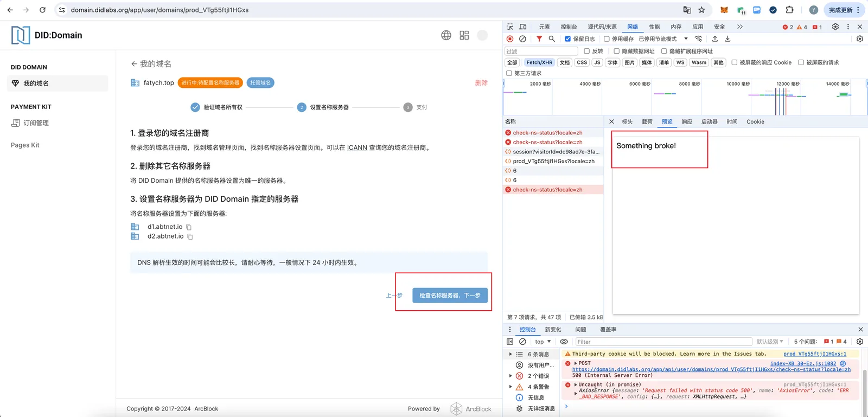Click the 上一步 link
This screenshot has width=868, height=417.
394,296
